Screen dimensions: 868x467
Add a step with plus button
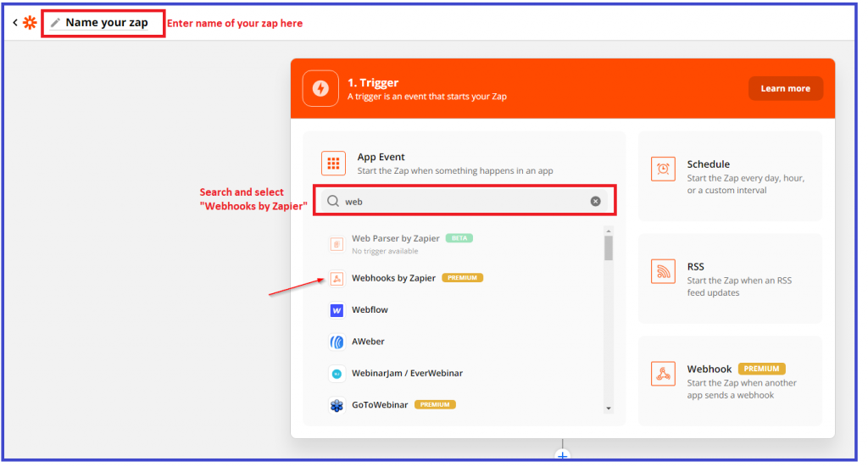[563, 456]
